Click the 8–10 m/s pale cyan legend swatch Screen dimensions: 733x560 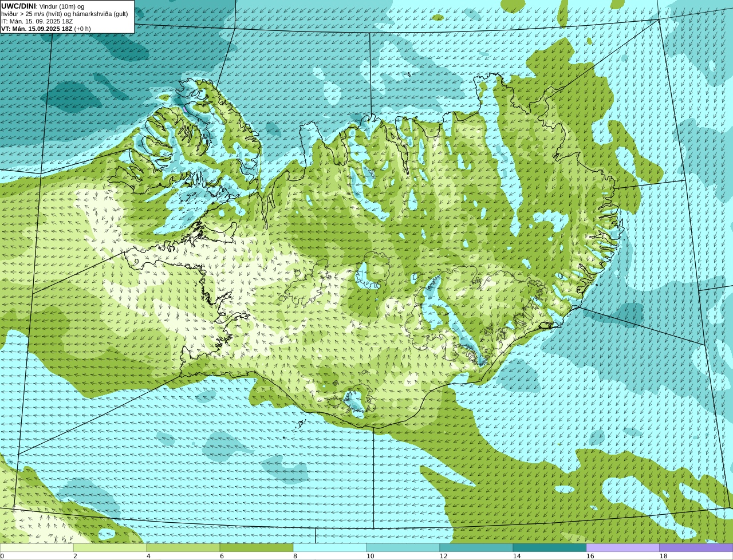[x=330, y=547]
